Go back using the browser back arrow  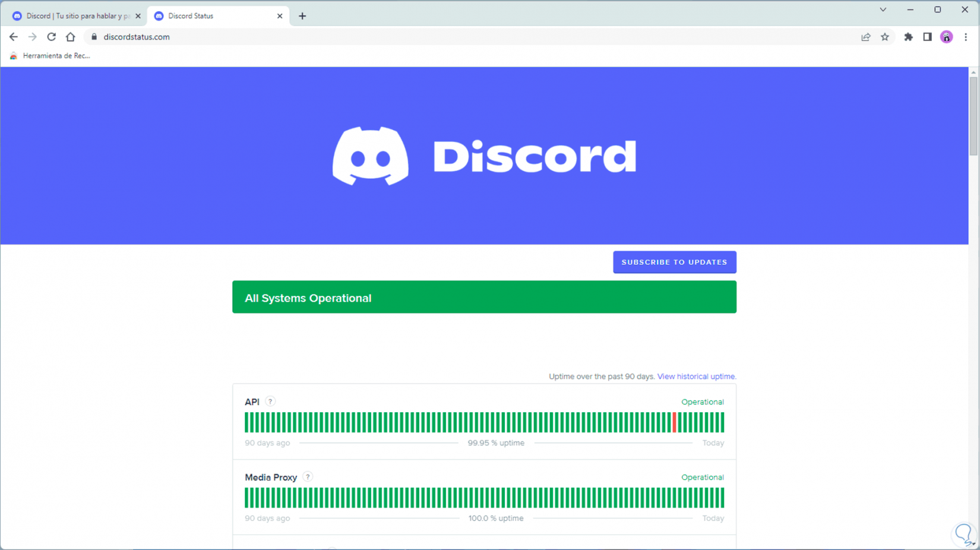[13, 37]
